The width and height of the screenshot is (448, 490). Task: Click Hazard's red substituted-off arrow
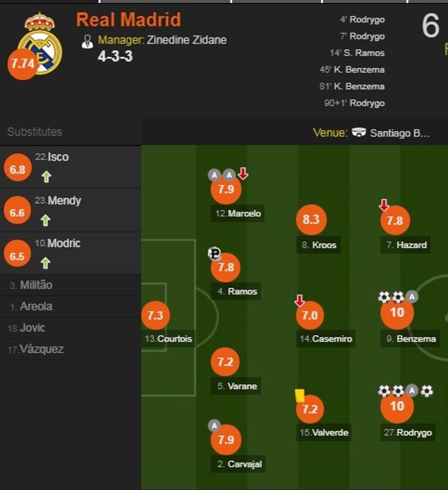(x=384, y=205)
